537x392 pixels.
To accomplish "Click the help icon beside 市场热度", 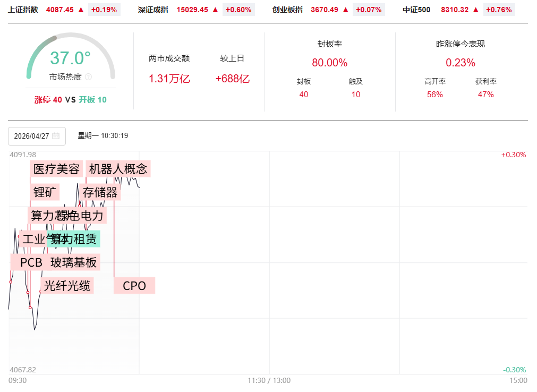I will (x=88, y=77).
